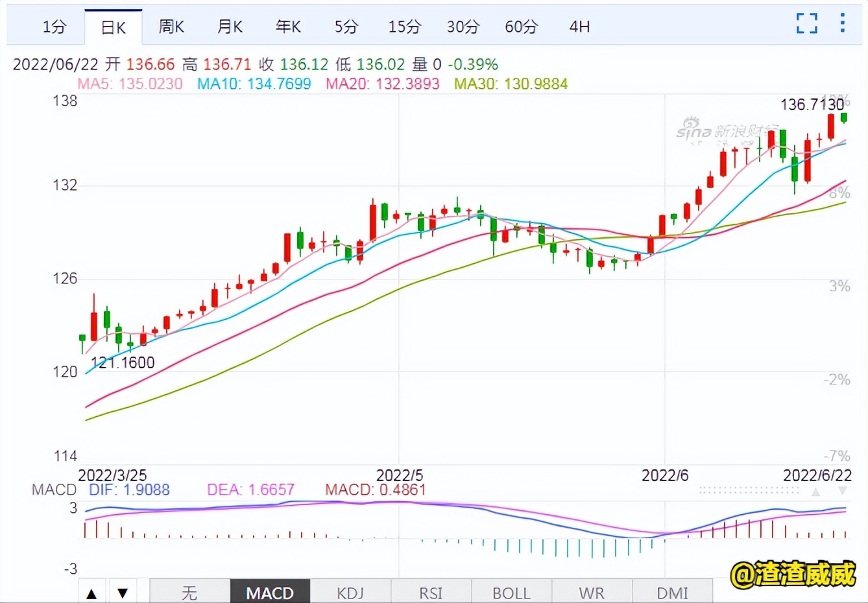Switch the indicator to KDJ

(350, 593)
